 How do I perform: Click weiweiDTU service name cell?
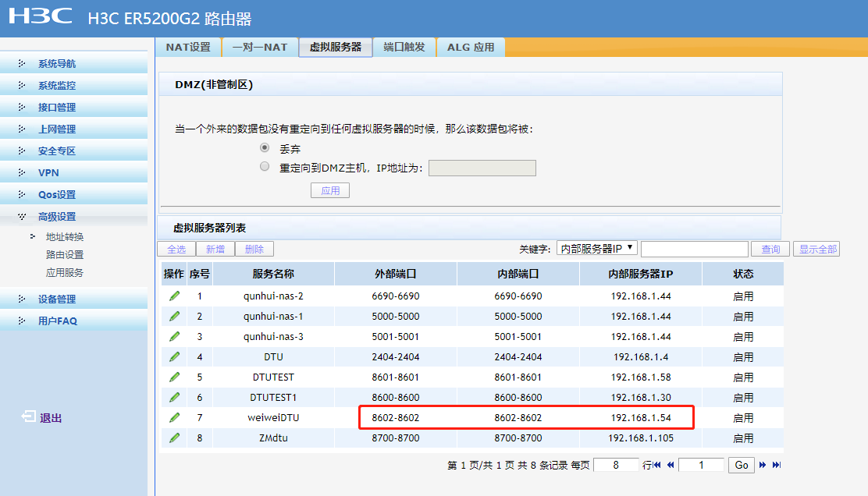point(273,417)
